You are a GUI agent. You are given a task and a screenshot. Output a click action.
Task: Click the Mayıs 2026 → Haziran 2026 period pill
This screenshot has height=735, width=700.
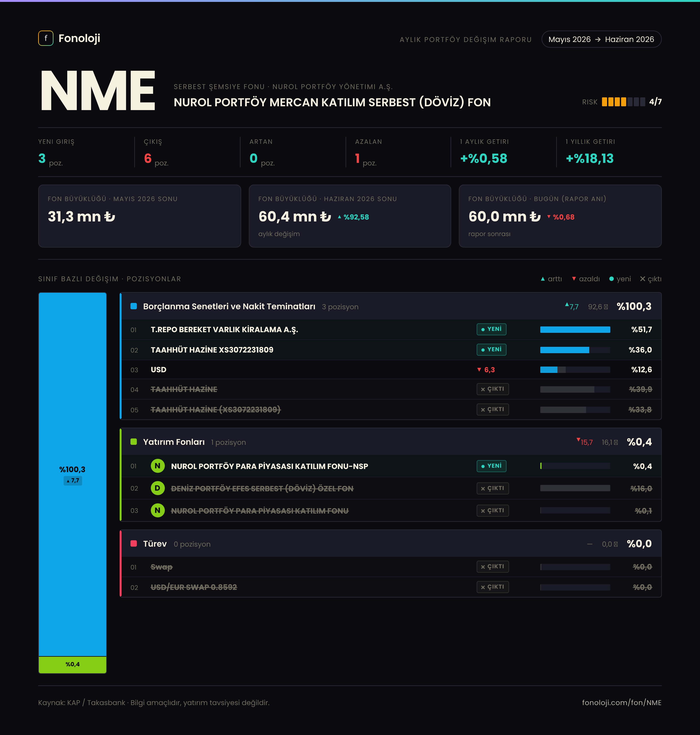601,39
